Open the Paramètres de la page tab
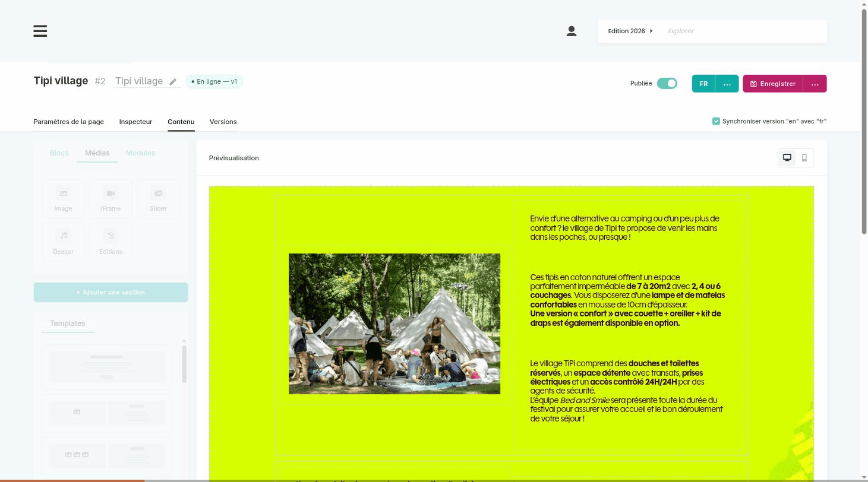This screenshot has width=868, height=482. [69, 122]
